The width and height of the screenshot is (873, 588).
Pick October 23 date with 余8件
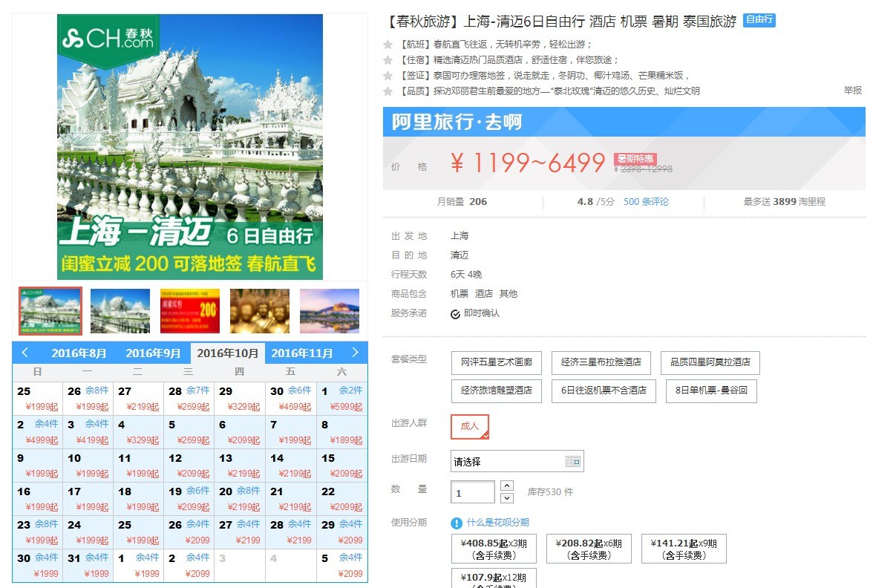tap(37, 532)
